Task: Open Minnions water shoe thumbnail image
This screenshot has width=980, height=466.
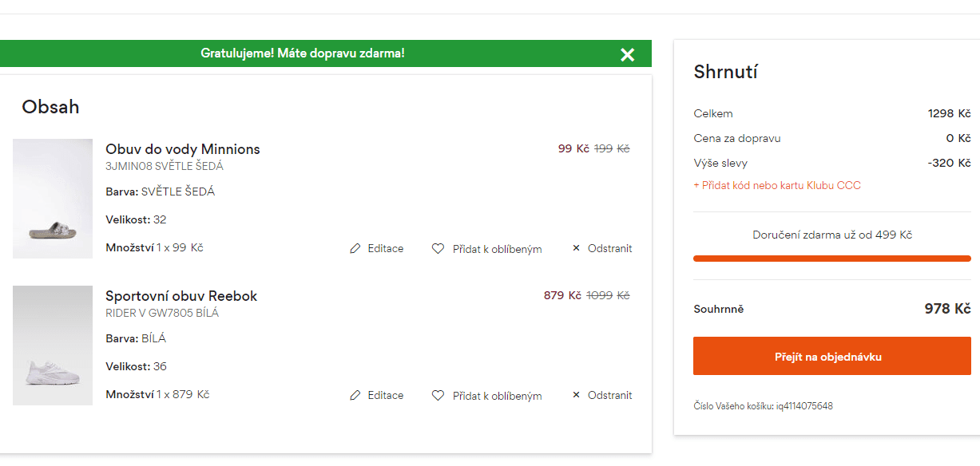Action: pos(53,199)
